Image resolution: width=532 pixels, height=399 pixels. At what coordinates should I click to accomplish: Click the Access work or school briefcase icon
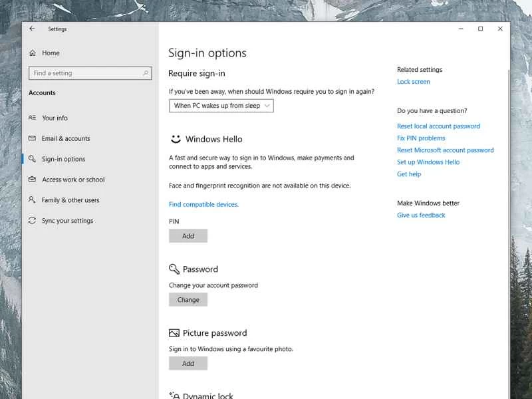33,180
